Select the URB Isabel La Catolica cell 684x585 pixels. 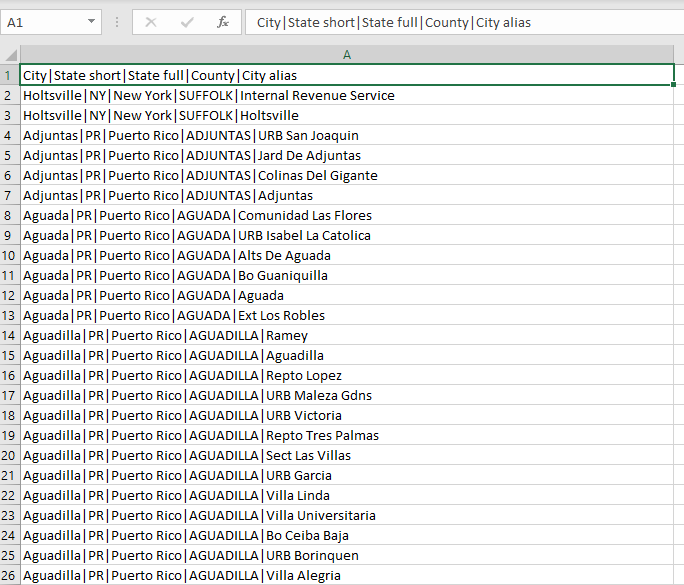pyautogui.click(x=347, y=236)
